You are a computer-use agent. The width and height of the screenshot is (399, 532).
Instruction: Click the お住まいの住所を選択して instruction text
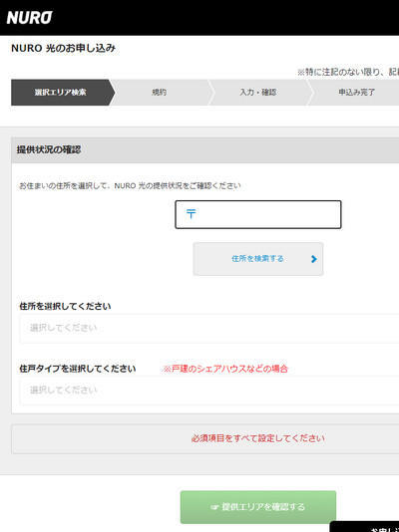click(x=130, y=186)
